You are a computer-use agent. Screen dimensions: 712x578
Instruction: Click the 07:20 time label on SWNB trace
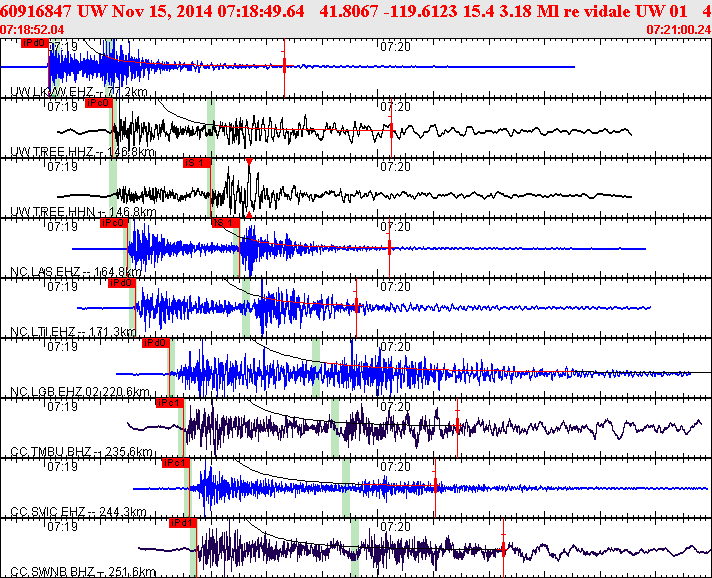[396, 526]
